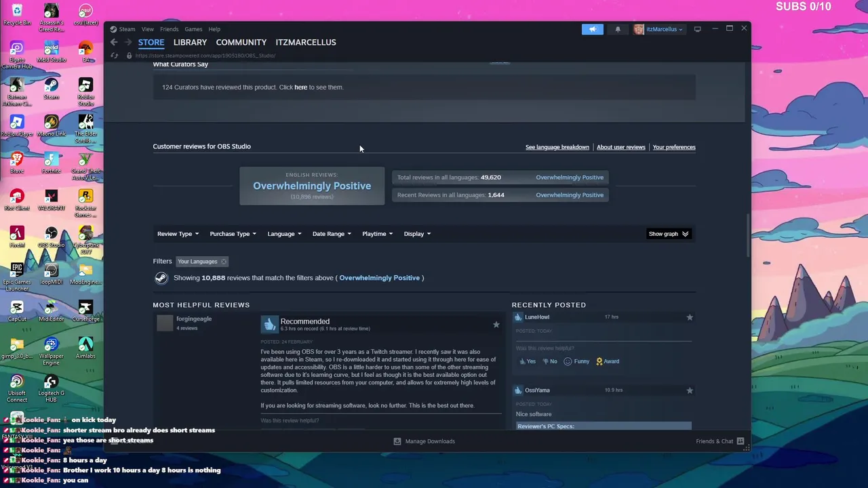Viewport: 868px width, 488px height.
Task: Expand the Show graph section
Action: tap(669, 234)
